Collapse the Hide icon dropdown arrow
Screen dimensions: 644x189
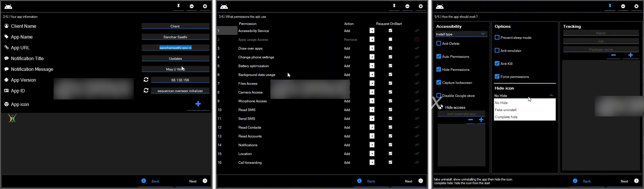click(x=551, y=96)
